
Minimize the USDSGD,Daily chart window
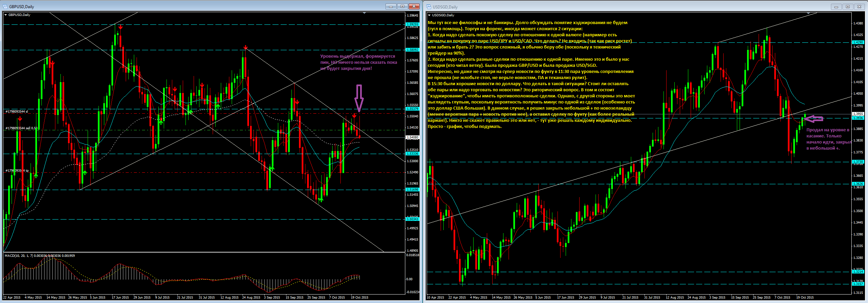[x=836, y=7]
